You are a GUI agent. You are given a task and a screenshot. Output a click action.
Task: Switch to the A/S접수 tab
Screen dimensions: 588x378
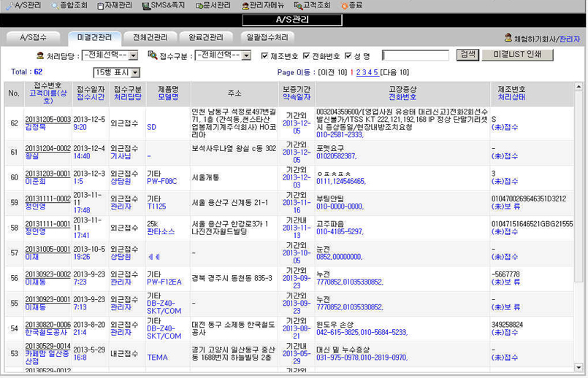(33, 37)
